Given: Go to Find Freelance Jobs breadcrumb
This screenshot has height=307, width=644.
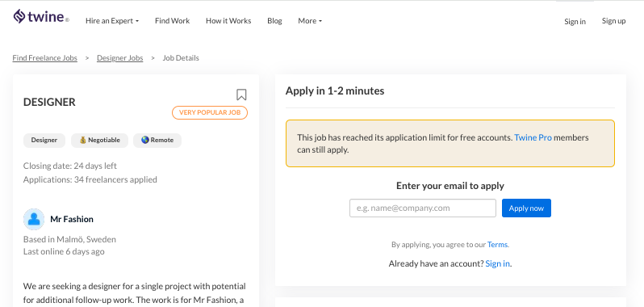Looking at the screenshot, I should [44, 58].
